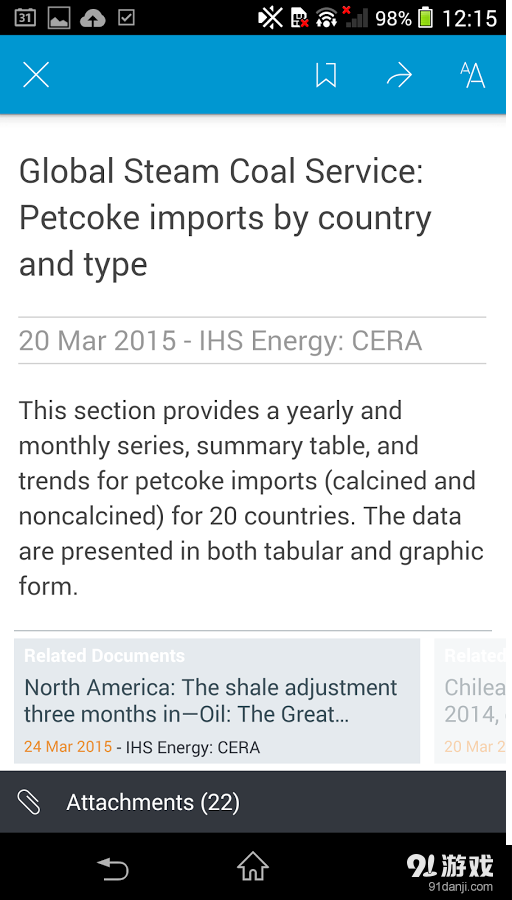512x900 pixels.
Task: Tap the cloud upload notification icon
Action: coord(92,19)
